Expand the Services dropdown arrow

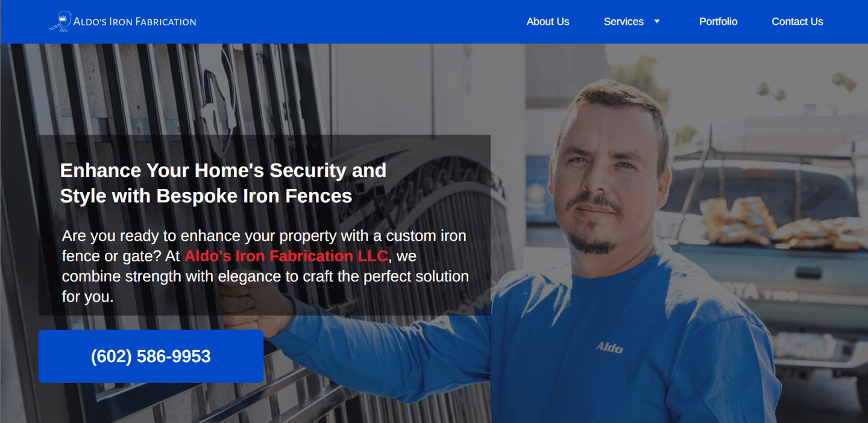657,22
